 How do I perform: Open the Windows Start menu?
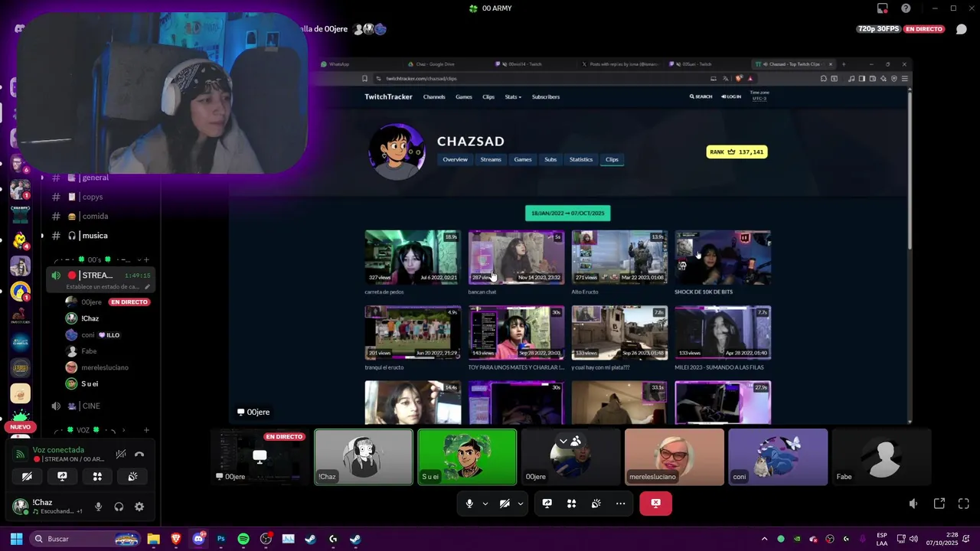pyautogui.click(x=16, y=539)
